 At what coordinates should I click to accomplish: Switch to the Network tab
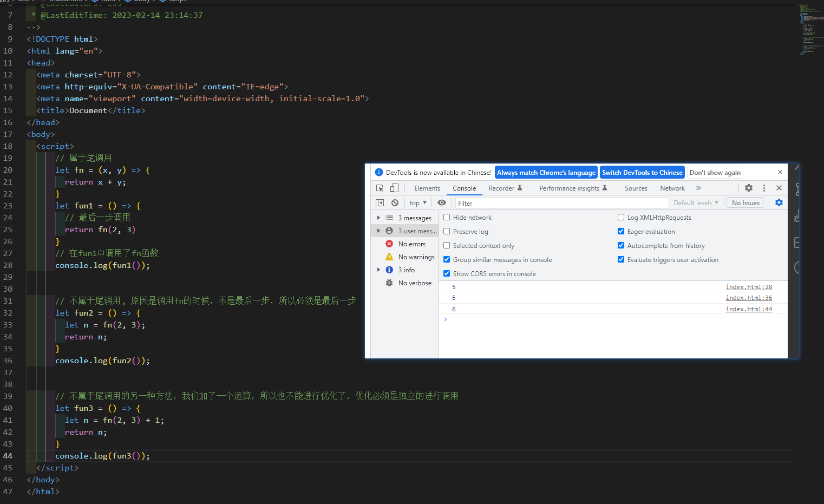672,188
